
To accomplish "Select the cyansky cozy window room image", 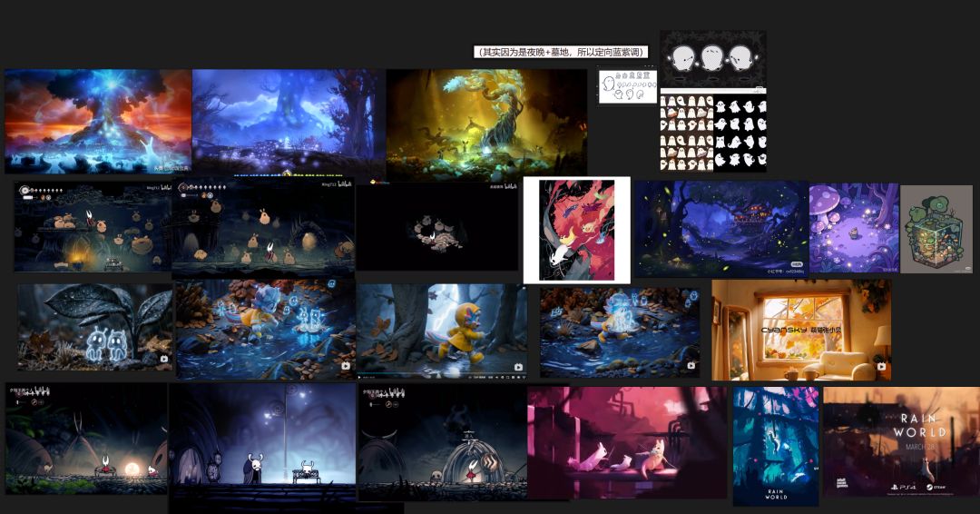I will (x=801, y=330).
